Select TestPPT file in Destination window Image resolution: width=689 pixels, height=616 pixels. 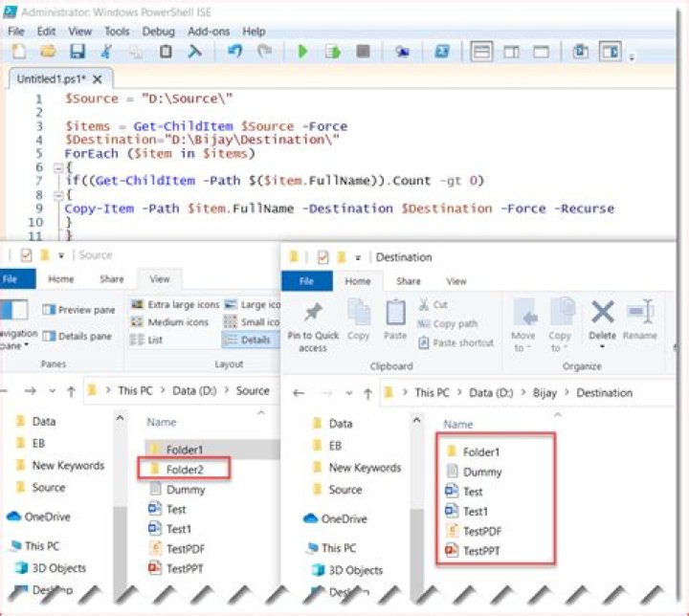(473, 551)
